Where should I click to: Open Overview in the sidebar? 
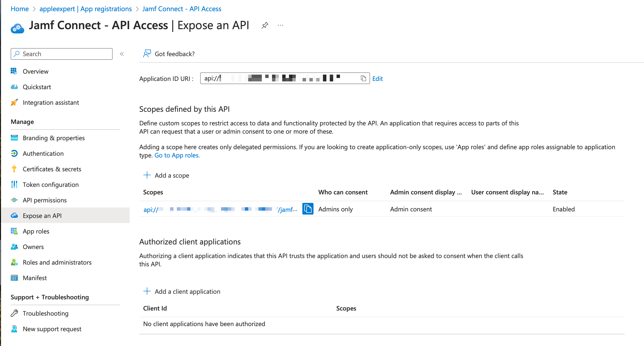click(x=35, y=71)
